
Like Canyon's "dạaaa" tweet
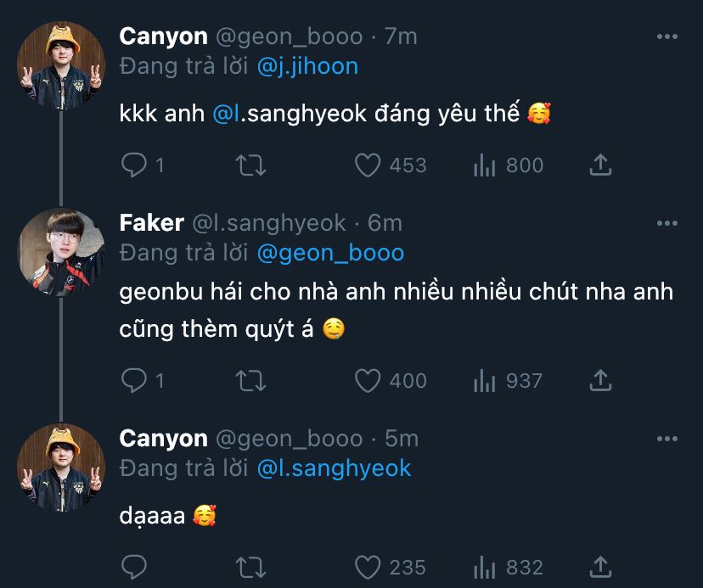[367, 566]
